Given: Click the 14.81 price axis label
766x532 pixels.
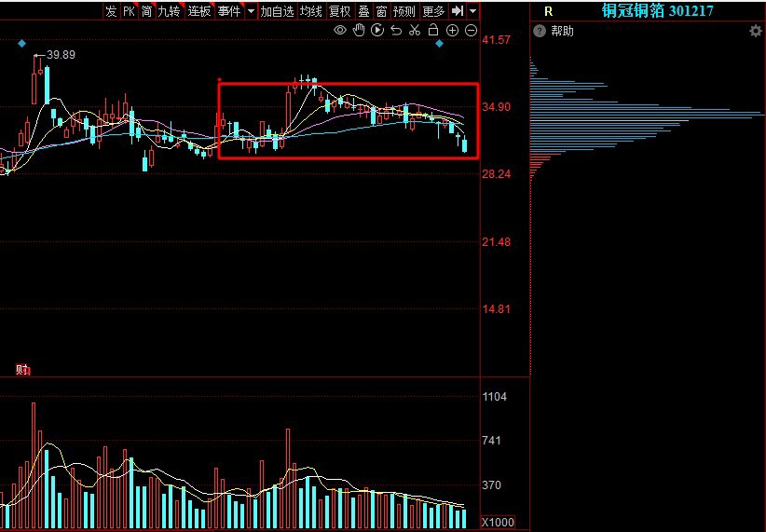Looking at the screenshot, I should [x=497, y=308].
